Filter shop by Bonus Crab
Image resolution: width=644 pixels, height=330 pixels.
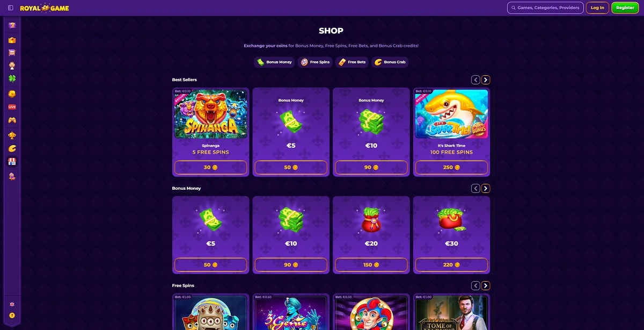tap(390, 62)
